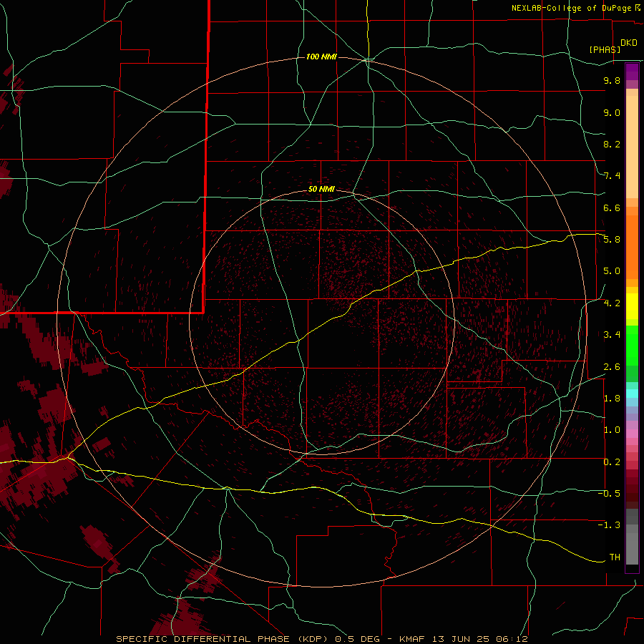Select the 3.4 legend value
The height and width of the screenshot is (644, 644).
(x=612, y=335)
